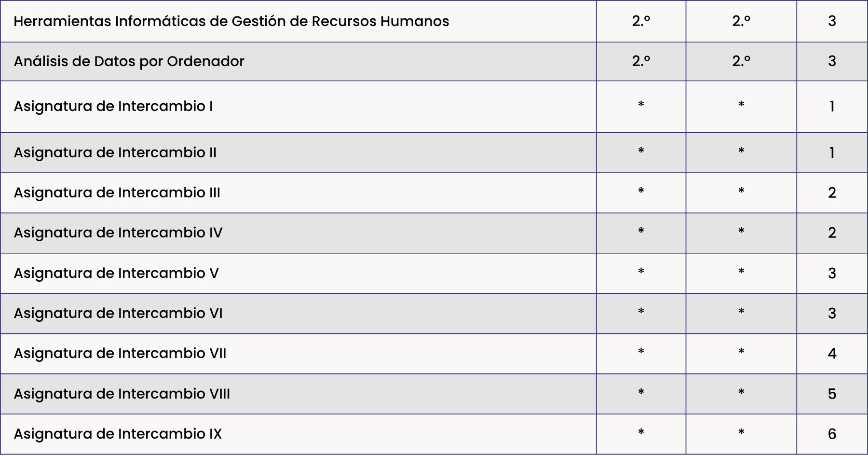
Task: Click the Asignatura de Intercambio IX label
Action: pyautogui.click(x=118, y=434)
